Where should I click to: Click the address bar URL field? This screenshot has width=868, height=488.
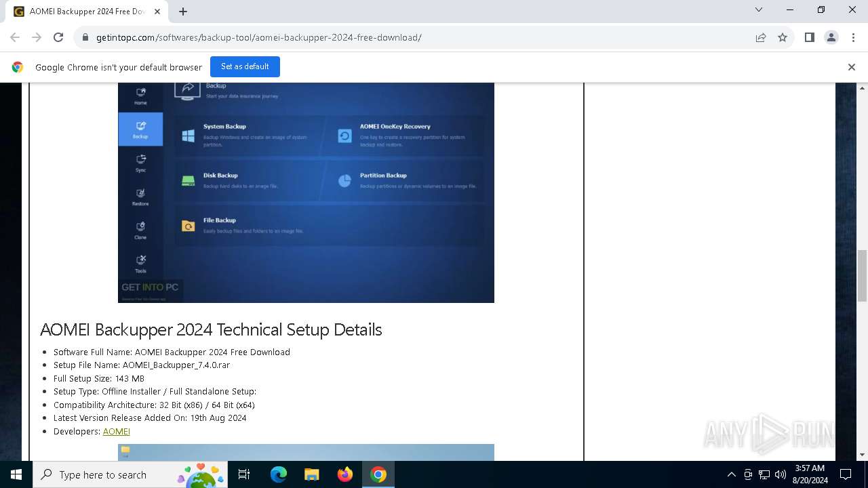(420, 37)
